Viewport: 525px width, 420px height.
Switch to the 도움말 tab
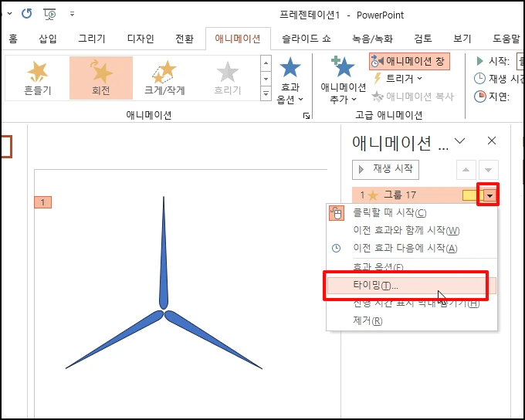click(506, 39)
